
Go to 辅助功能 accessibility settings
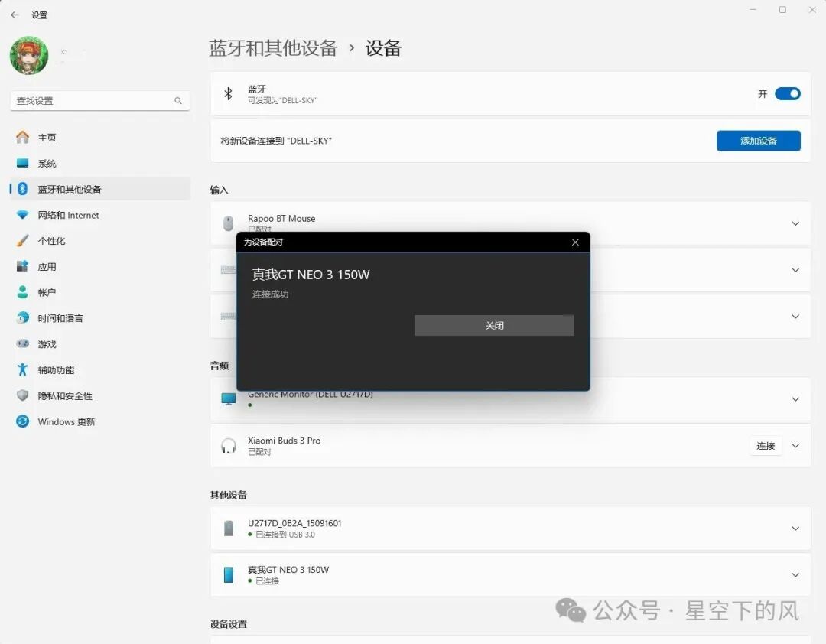coord(56,370)
